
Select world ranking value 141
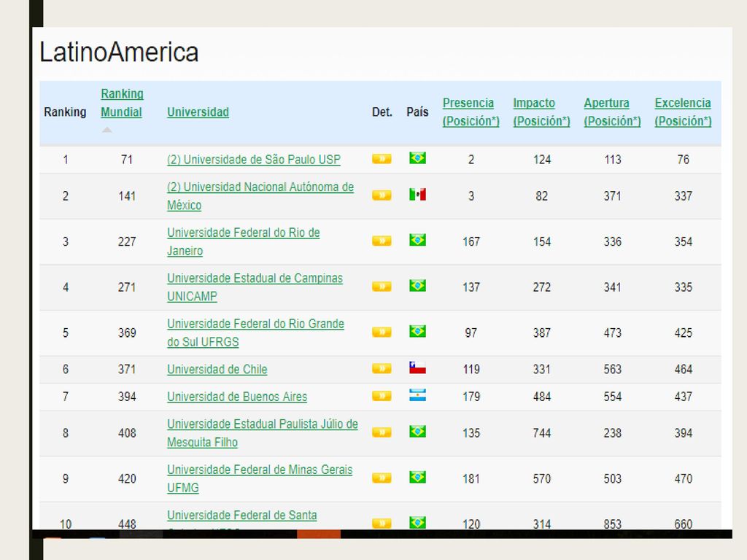pos(127,196)
